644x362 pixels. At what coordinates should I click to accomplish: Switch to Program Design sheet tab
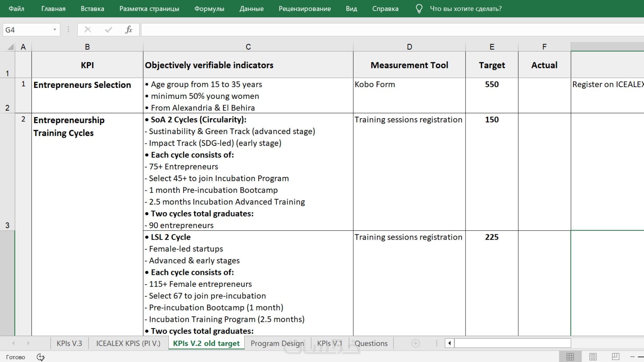pyautogui.click(x=277, y=343)
